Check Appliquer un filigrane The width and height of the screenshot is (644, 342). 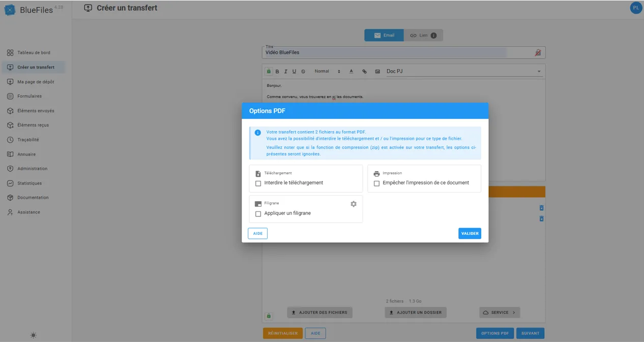point(258,214)
